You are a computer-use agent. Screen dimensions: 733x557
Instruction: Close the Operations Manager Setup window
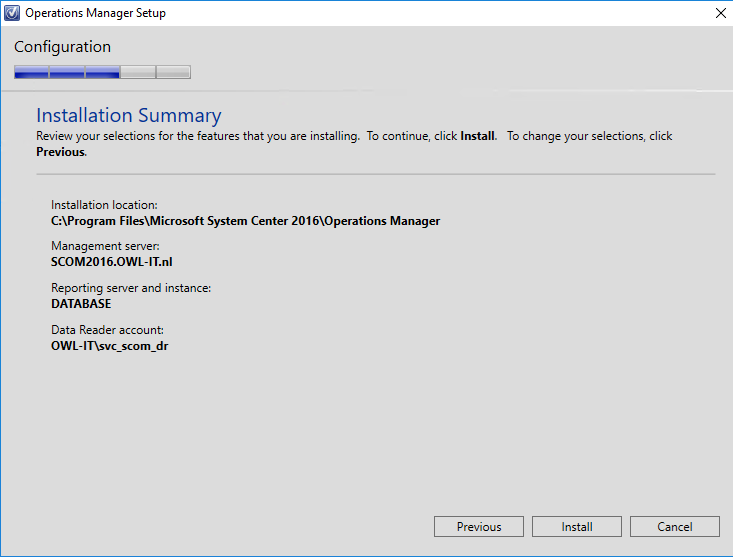click(x=720, y=13)
